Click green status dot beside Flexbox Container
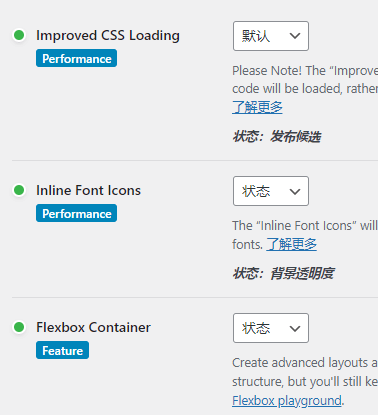Viewport: 378px width, 415px height. 19,327
